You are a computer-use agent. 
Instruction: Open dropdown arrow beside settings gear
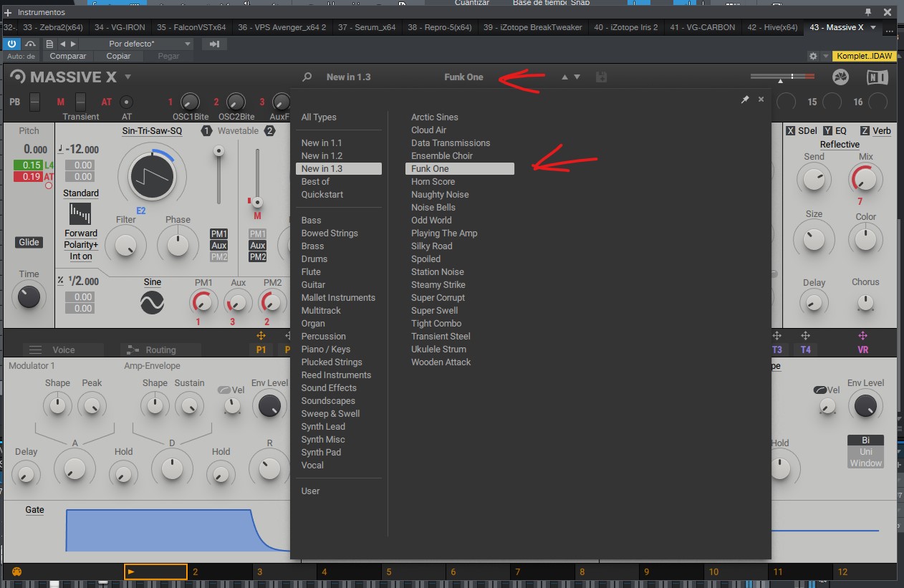825,56
